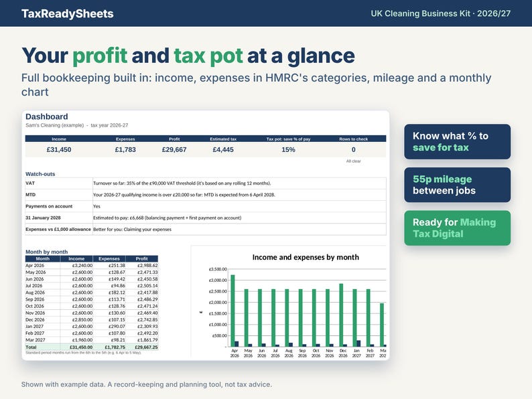Select the Estimated tax value £4,445
Viewport: 532px width, 399px height.
223,149
